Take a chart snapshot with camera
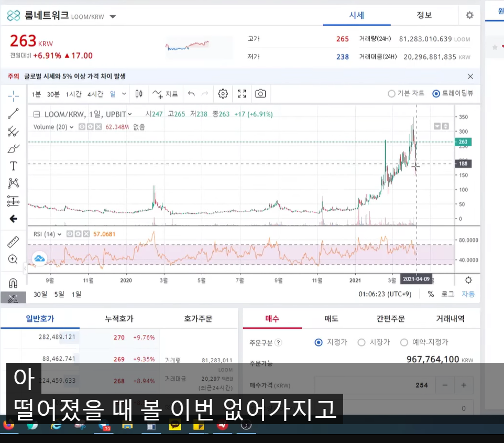 click(260, 94)
